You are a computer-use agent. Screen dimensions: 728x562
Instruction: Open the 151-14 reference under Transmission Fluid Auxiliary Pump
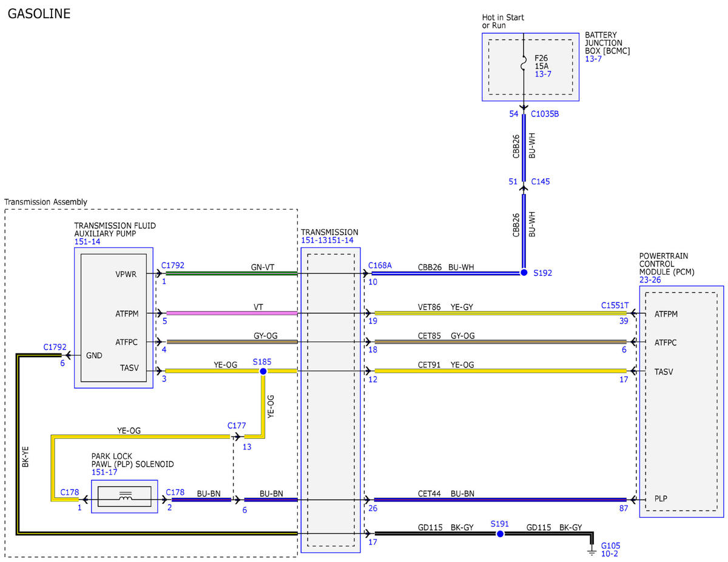click(x=87, y=241)
